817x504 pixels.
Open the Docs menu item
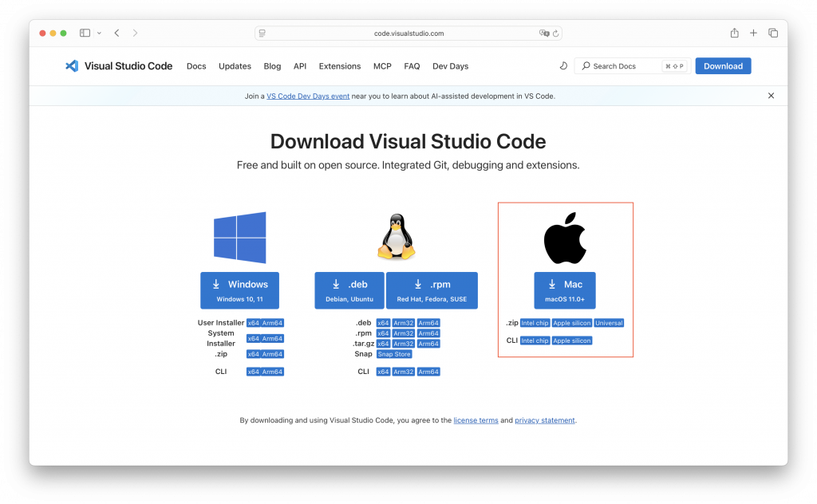click(196, 66)
